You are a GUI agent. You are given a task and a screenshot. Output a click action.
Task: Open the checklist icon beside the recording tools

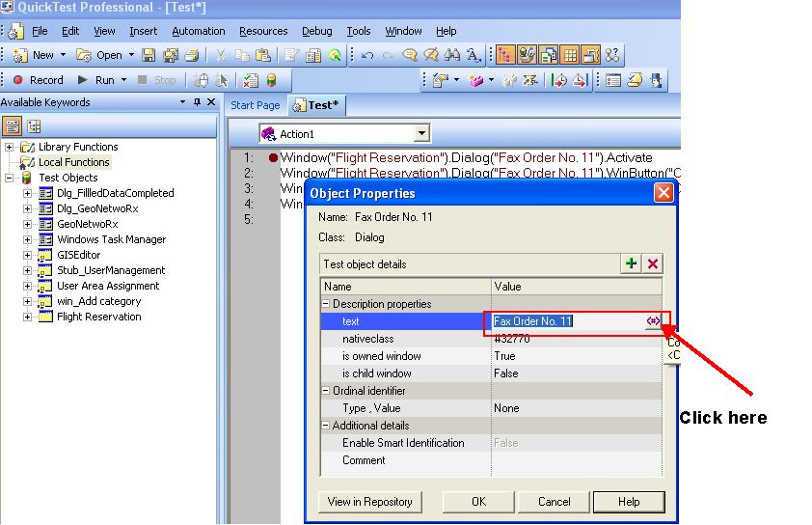pos(251,80)
